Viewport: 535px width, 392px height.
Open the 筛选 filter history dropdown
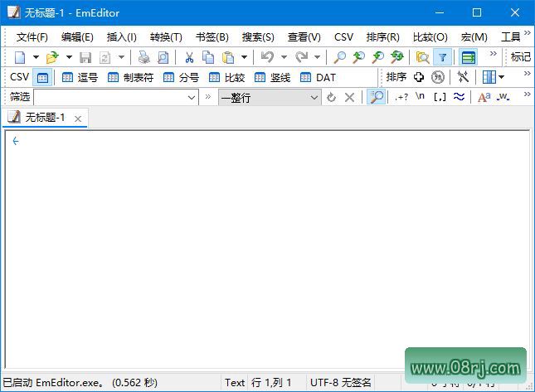click(x=192, y=98)
